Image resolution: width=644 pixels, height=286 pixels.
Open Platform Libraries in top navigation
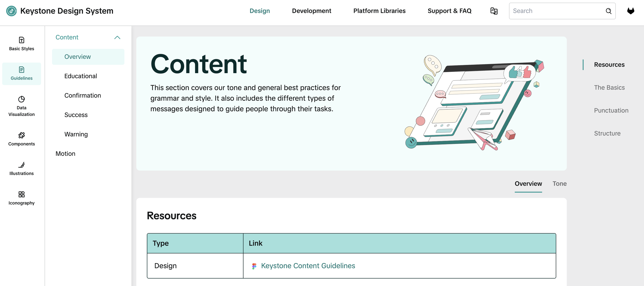[379, 11]
